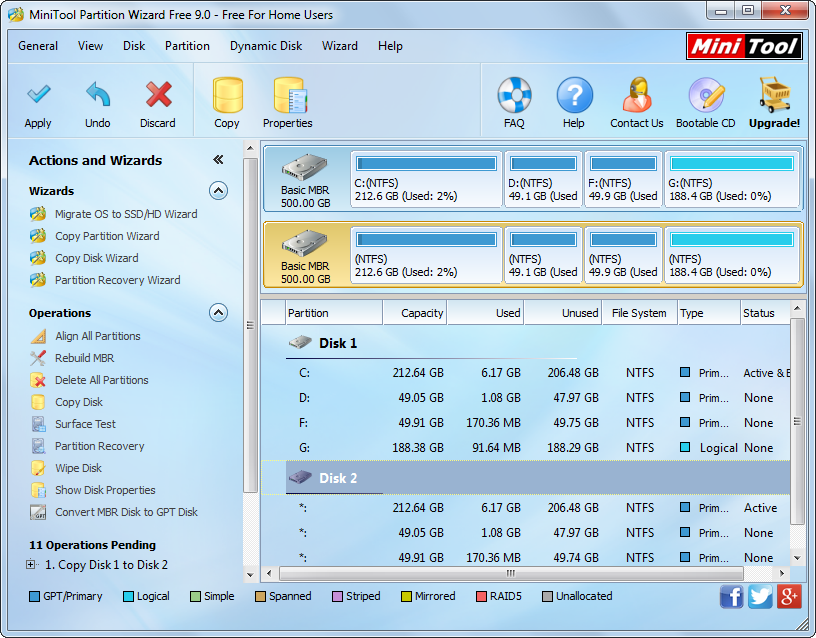
Task: Open the Disk menu
Action: point(134,46)
